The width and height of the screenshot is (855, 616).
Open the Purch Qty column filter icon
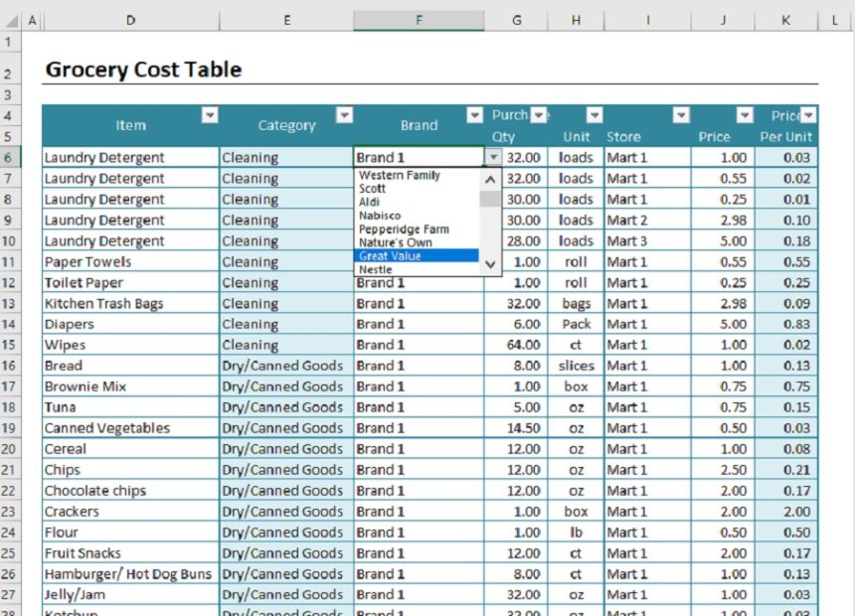pos(539,115)
